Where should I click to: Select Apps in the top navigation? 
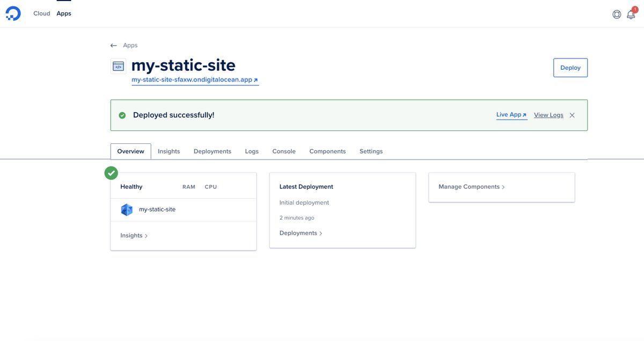[x=63, y=13]
